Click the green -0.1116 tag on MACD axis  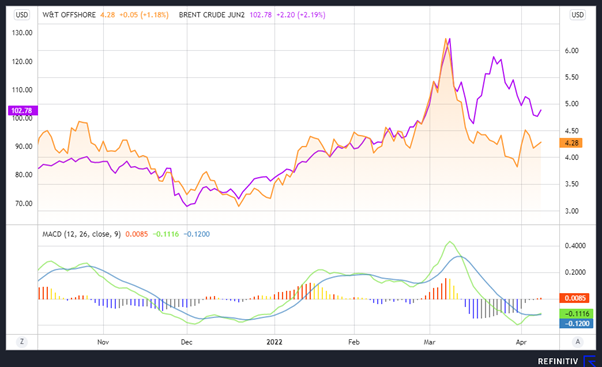click(576, 314)
